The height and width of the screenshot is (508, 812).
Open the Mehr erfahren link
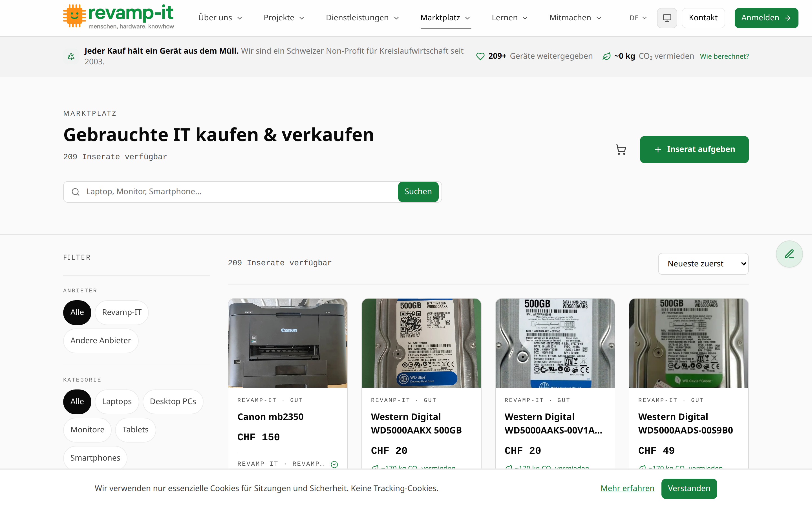[627, 489]
